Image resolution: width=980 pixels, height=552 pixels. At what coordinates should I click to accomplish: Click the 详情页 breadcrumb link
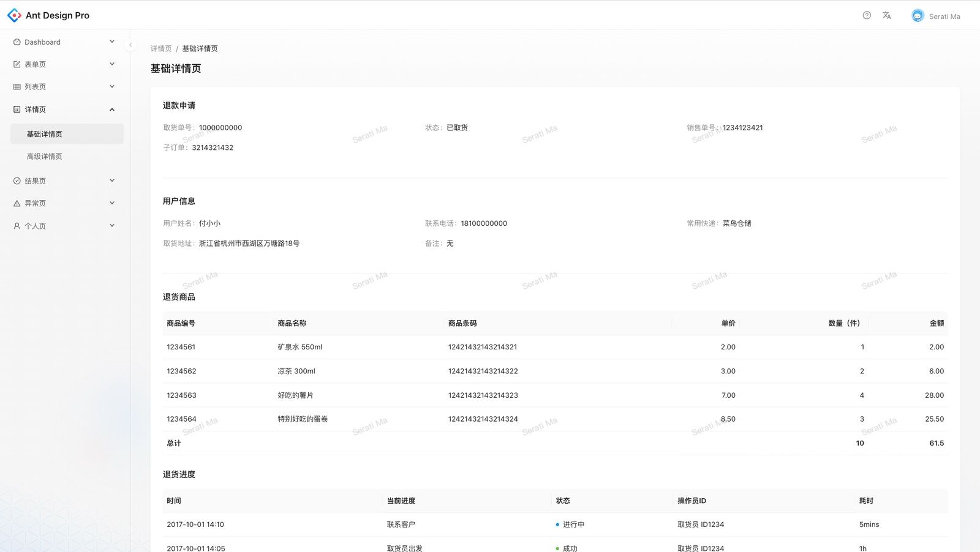(161, 48)
